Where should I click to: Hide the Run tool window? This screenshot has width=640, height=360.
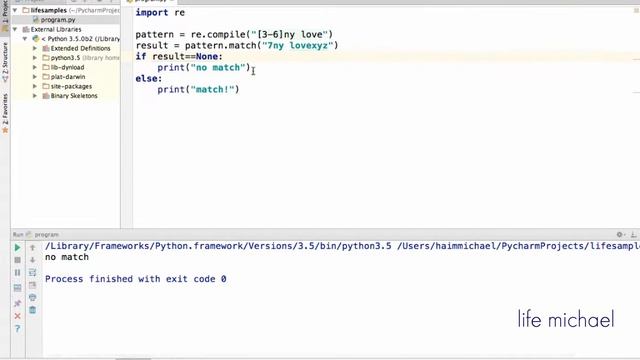(633, 234)
